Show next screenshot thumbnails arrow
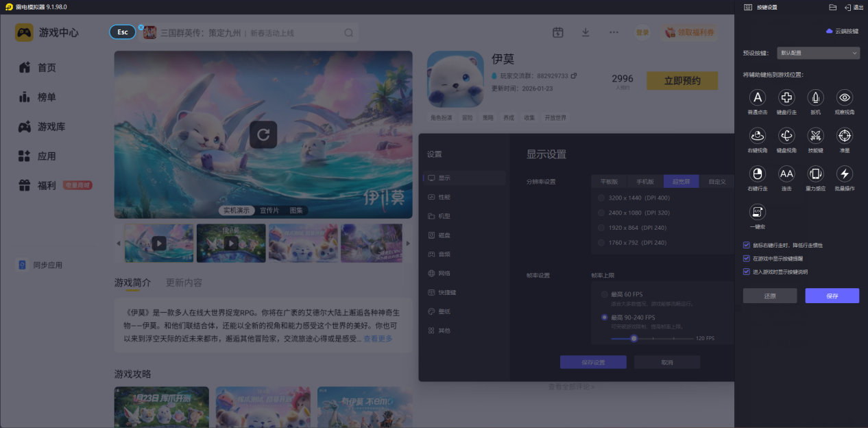 (408, 243)
